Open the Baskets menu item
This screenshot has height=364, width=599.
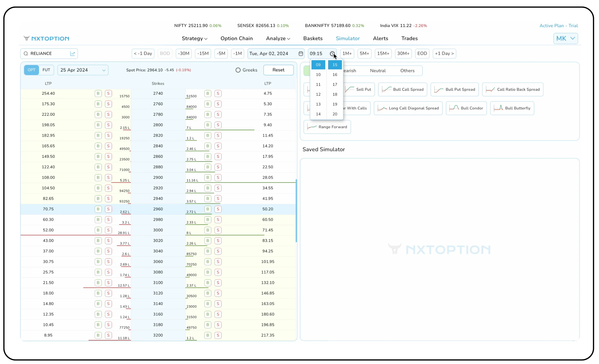pos(313,38)
